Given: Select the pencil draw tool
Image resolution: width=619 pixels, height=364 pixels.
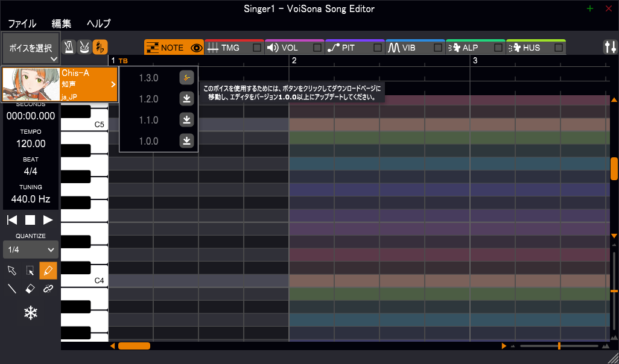Looking at the screenshot, I should (48, 271).
